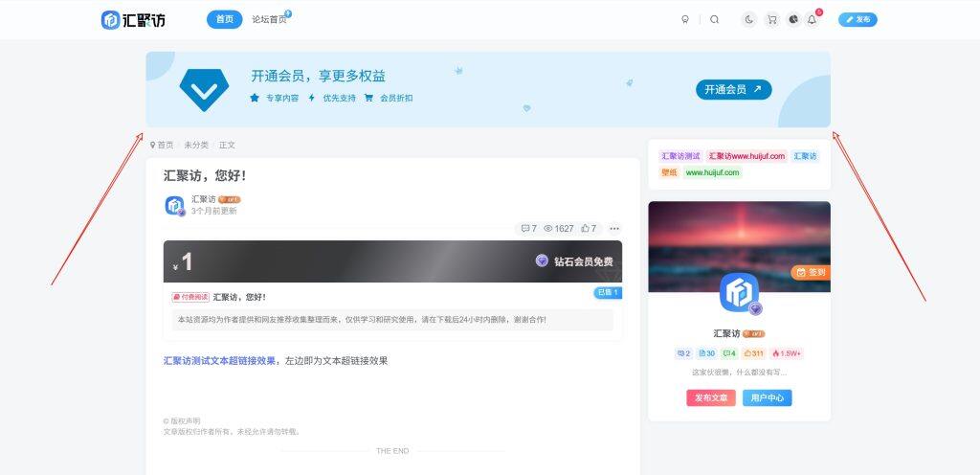
Task: Open the article more-options ellipsis
Action: (x=614, y=229)
